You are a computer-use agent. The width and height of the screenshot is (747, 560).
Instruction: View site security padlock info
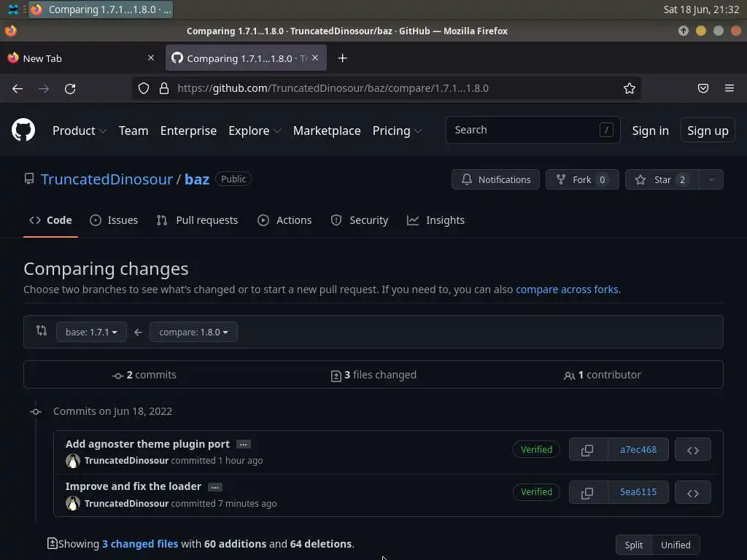pyautogui.click(x=164, y=88)
